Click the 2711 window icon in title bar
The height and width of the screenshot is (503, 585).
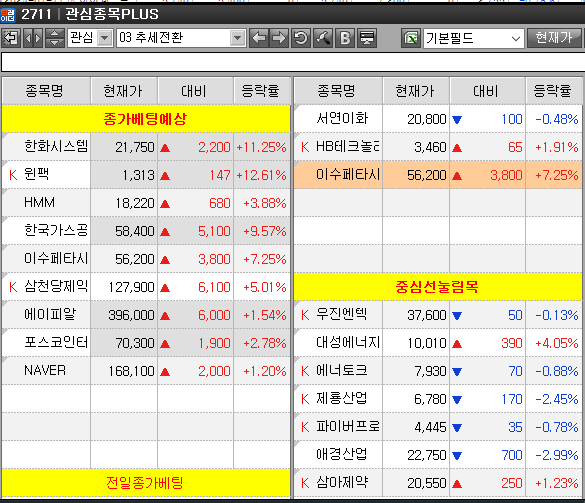(x=7, y=15)
